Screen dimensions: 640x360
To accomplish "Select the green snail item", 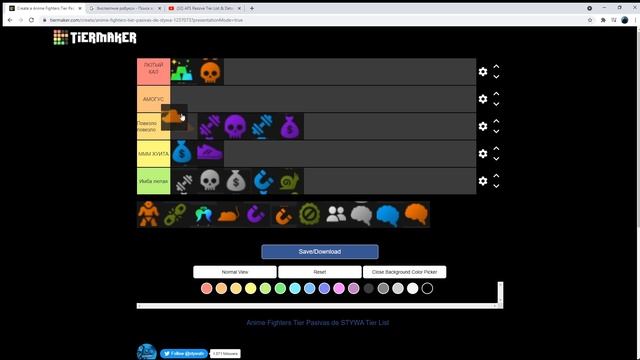I will point(290,181).
